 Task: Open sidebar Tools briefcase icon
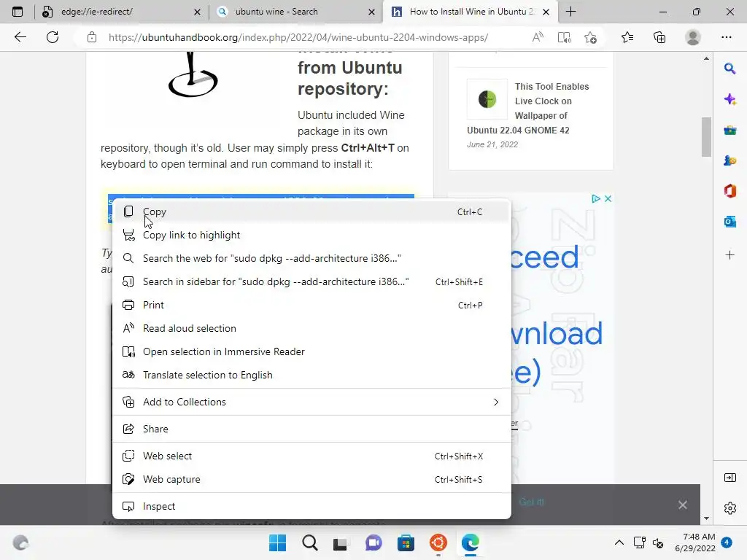729,130
